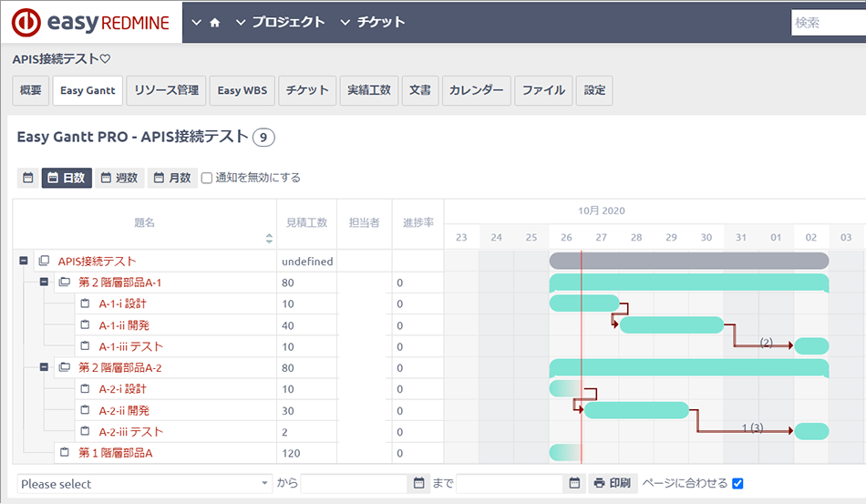This screenshot has height=504, width=866.
Task: Open the A-1-i 設計 ticket
Action: pyautogui.click(x=123, y=303)
